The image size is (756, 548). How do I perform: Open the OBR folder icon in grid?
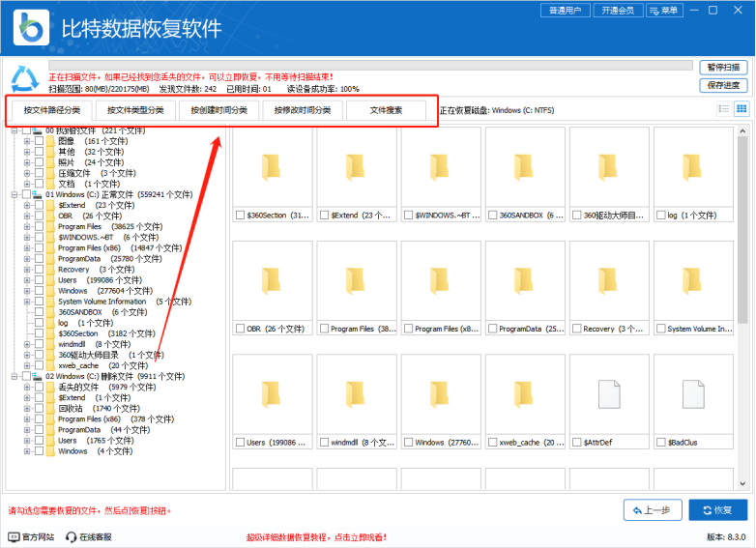pyautogui.click(x=272, y=280)
